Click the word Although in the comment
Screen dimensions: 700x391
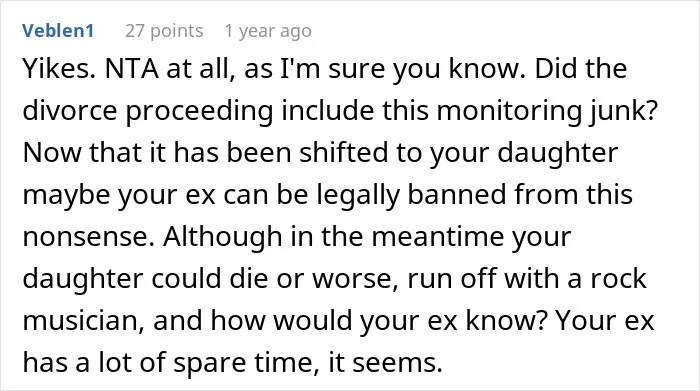222,237
